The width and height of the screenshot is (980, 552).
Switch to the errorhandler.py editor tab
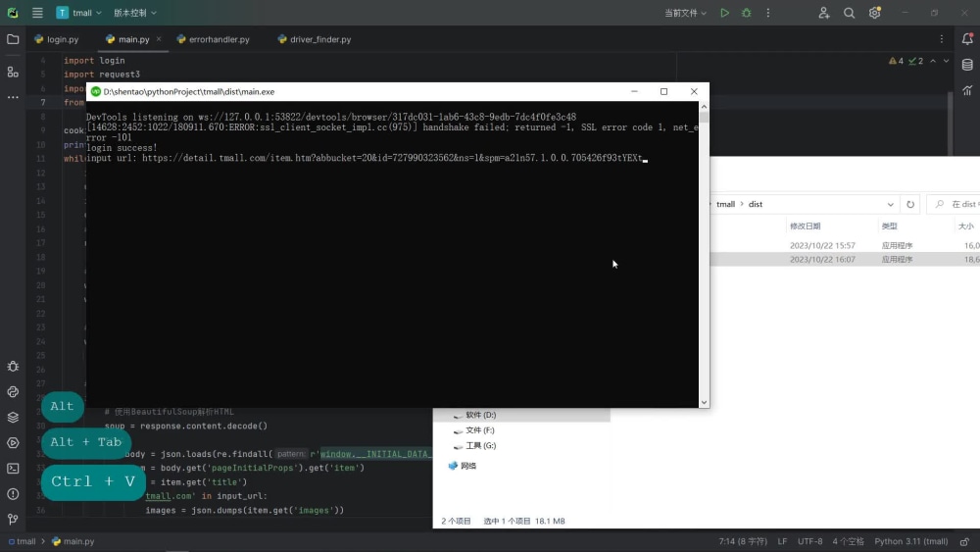pos(213,39)
